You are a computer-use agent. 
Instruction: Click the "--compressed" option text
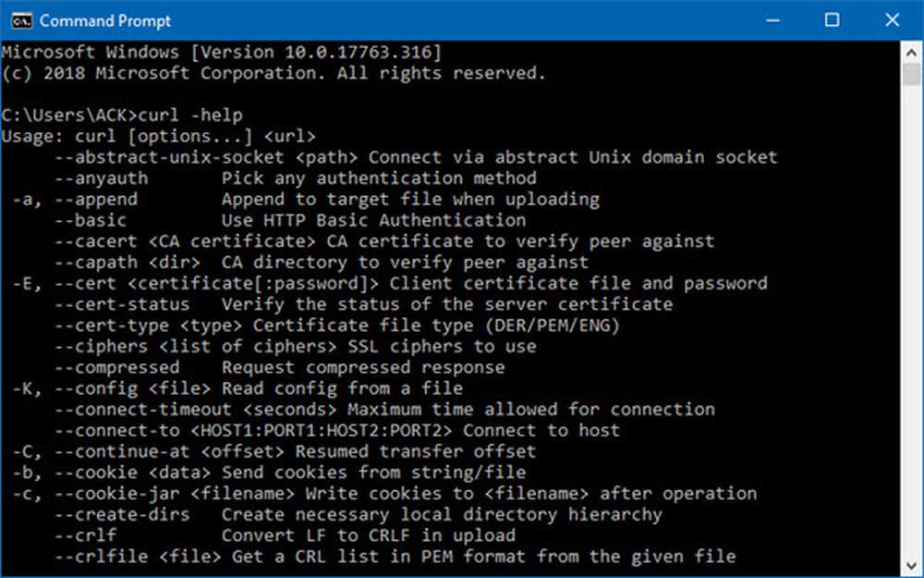coord(116,367)
